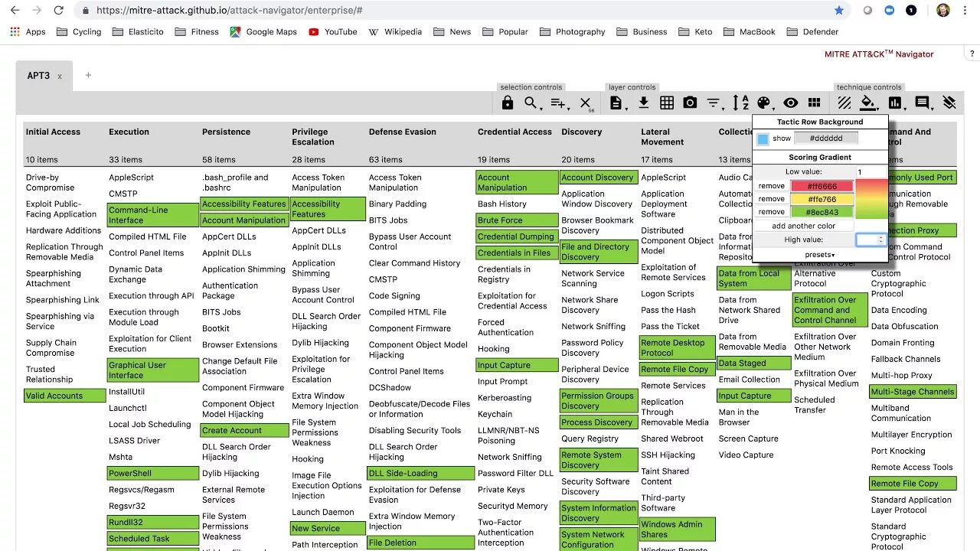Open the comment speech bubble icon
The height and width of the screenshot is (551, 980).
coord(923,103)
